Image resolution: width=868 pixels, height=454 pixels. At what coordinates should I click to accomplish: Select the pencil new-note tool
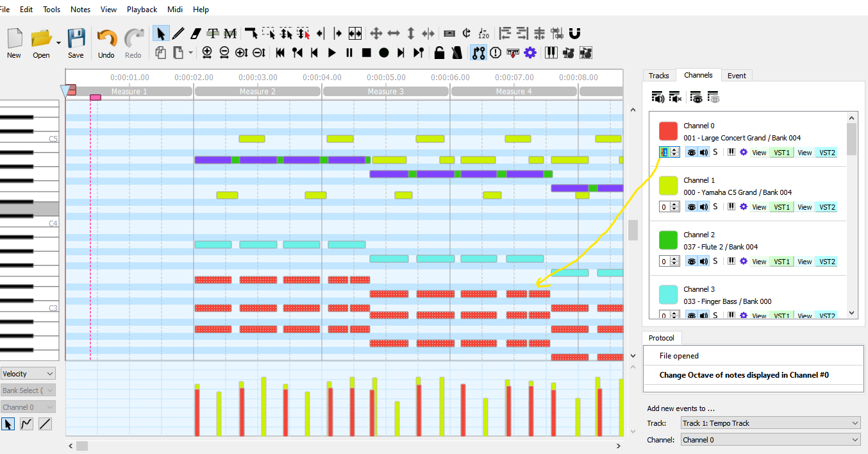(x=178, y=33)
